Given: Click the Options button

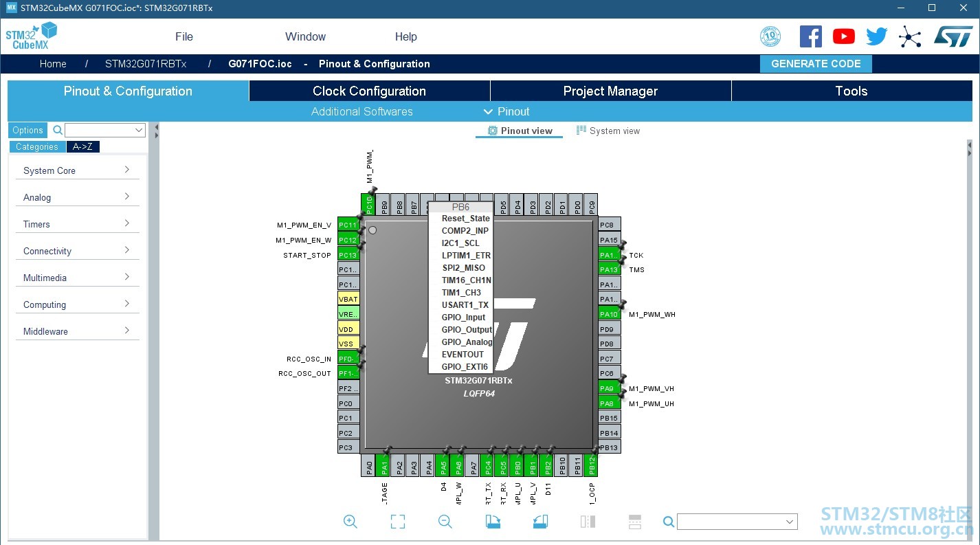Looking at the screenshot, I should tap(27, 130).
